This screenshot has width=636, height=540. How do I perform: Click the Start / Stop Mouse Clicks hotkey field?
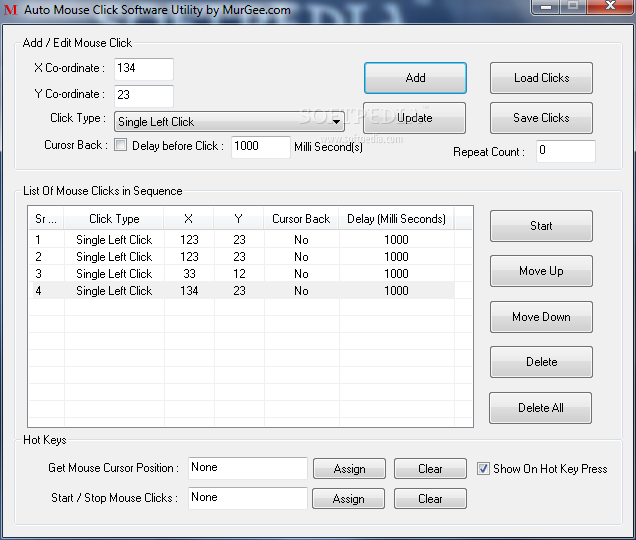[248, 499]
